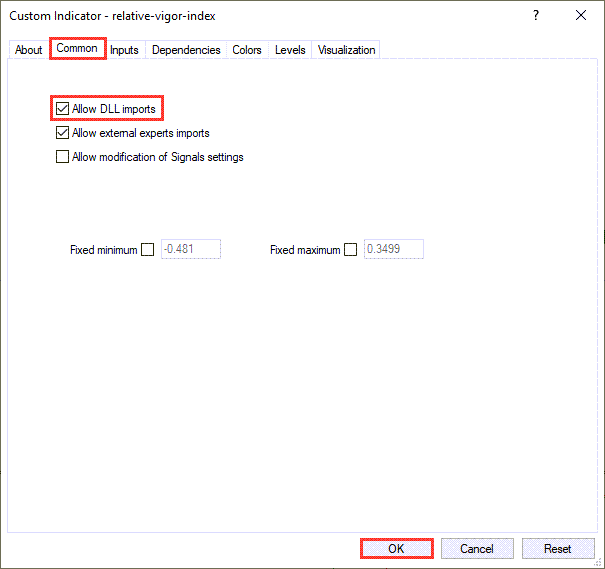Click the Cancel button

(477, 549)
